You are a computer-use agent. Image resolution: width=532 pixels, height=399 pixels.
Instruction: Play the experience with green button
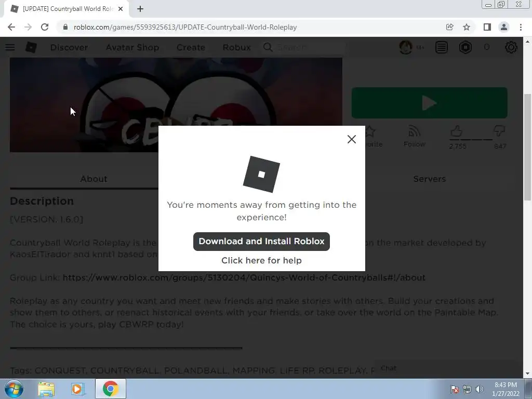tap(429, 103)
